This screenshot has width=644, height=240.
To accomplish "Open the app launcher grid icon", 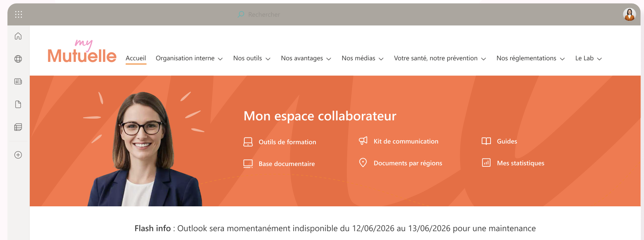I will tap(18, 14).
